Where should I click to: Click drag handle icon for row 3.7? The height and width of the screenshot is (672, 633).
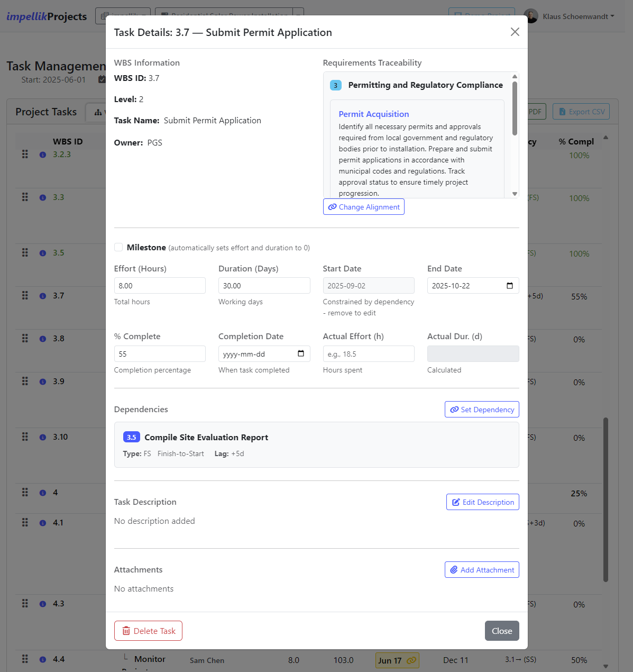pyautogui.click(x=25, y=295)
